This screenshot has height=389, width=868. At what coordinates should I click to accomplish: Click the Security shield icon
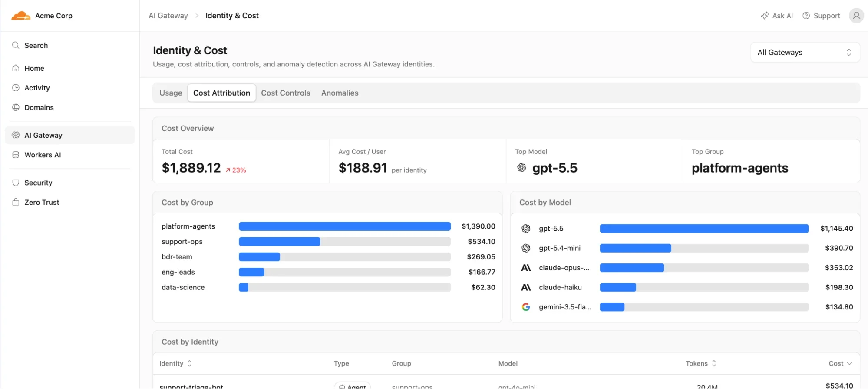(x=16, y=183)
